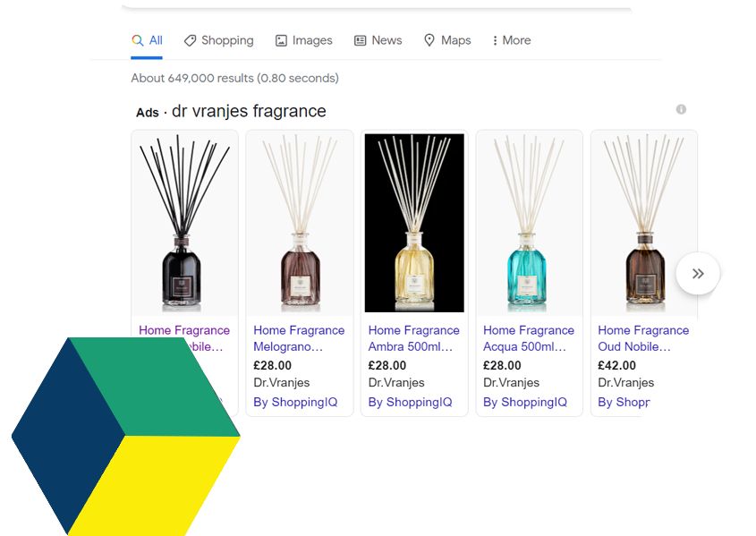
Task: Open Home Fragrance Ambra 500ml link
Action: pyautogui.click(x=413, y=338)
